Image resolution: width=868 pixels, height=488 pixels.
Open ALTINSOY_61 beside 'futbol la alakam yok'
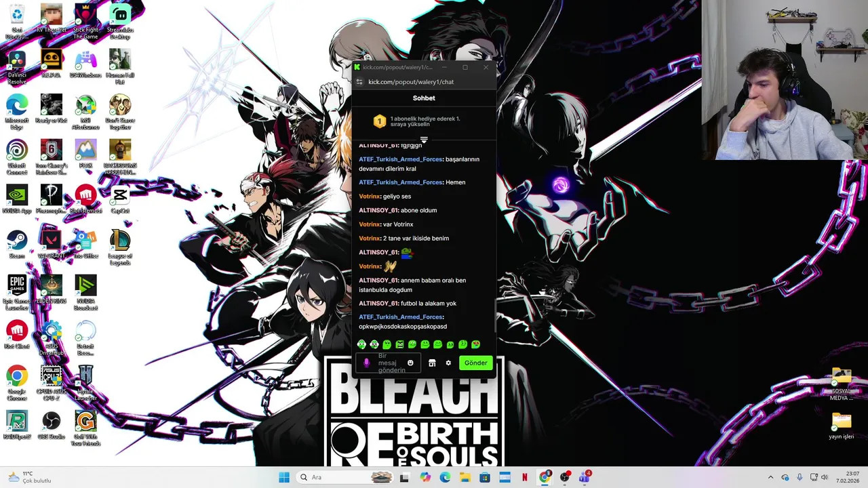[x=378, y=304]
